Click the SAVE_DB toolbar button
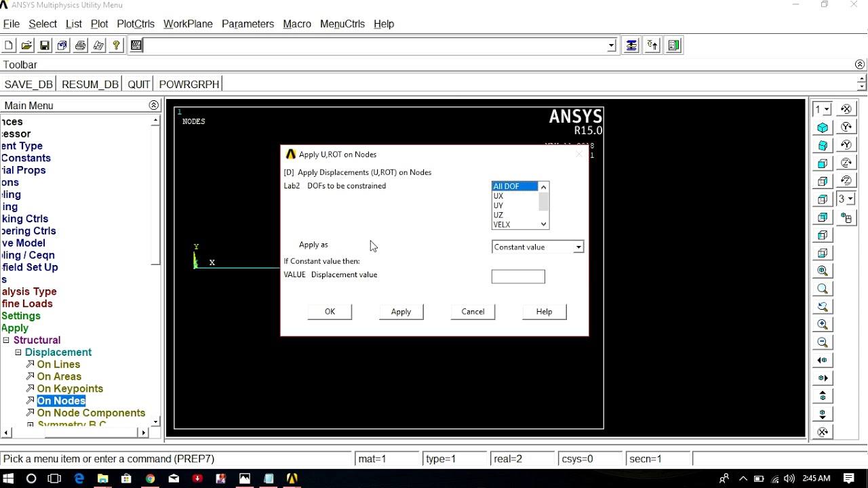 [x=28, y=84]
